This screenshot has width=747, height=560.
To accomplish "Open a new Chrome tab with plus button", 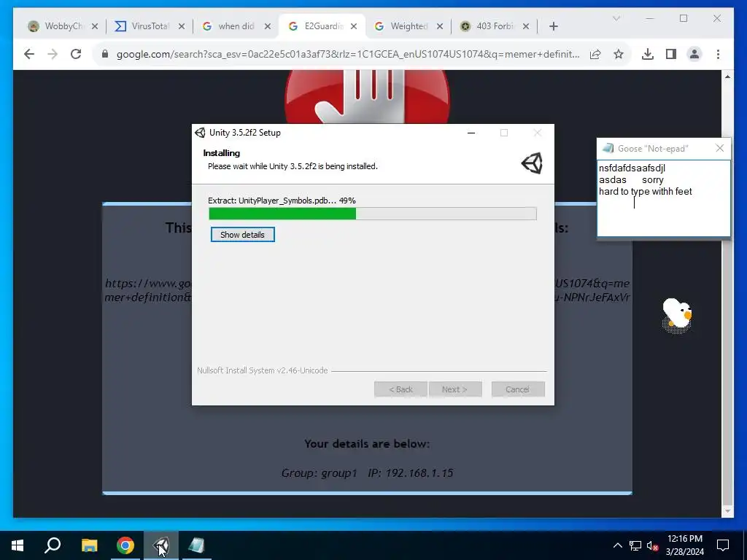I will tap(553, 26).
